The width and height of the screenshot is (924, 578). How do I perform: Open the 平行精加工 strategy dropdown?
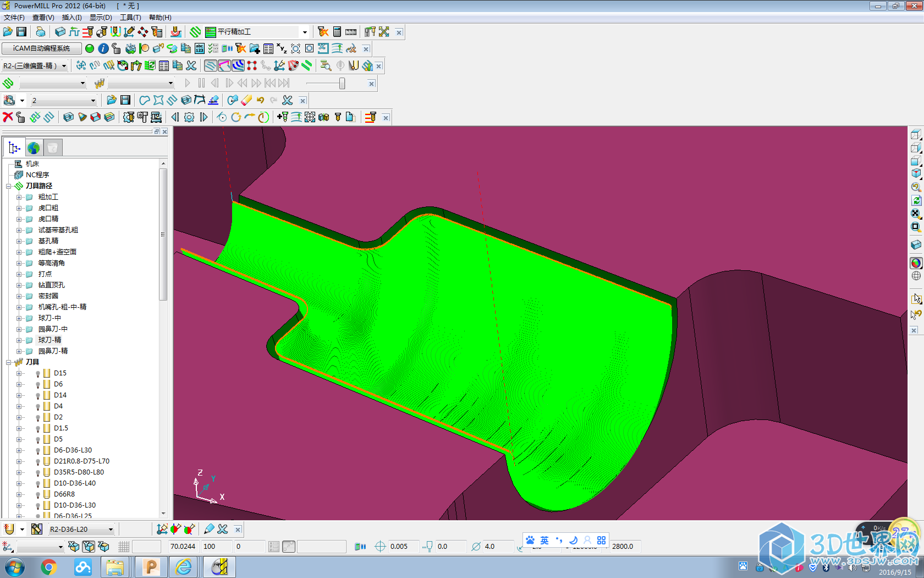tap(305, 32)
